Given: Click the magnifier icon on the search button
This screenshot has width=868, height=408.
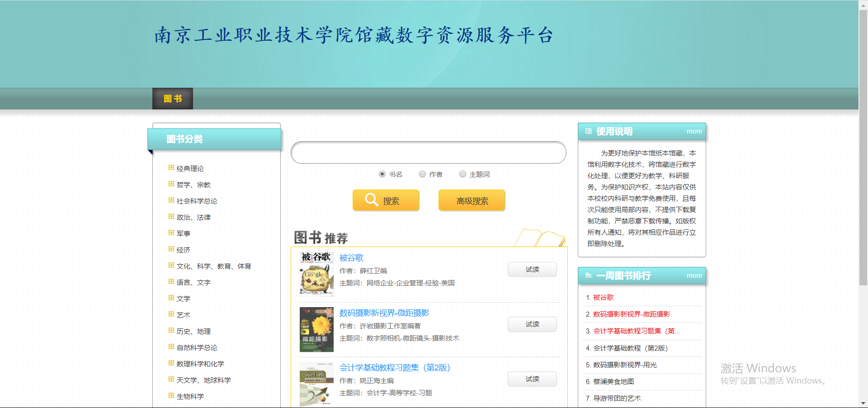Looking at the screenshot, I should click(371, 199).
